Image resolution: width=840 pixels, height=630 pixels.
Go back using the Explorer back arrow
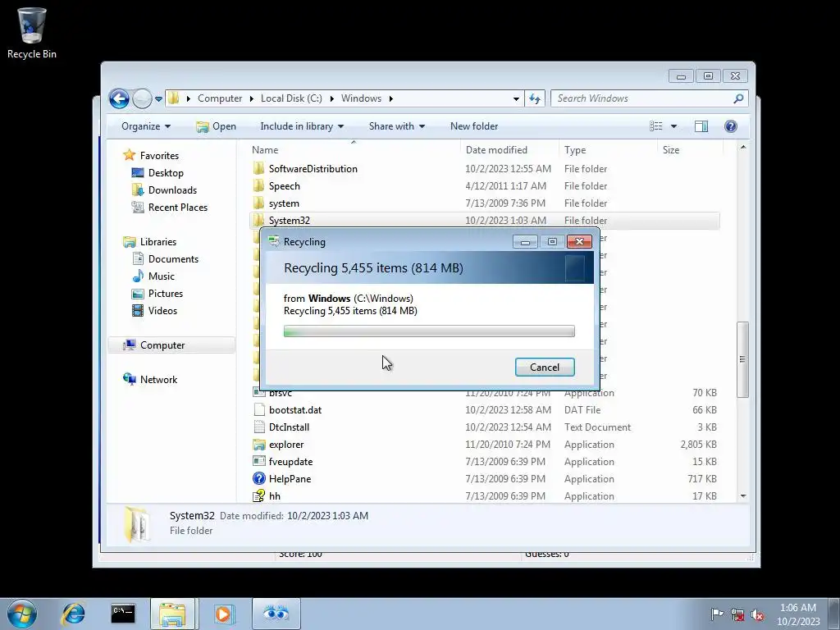click(x=119, y=98)
